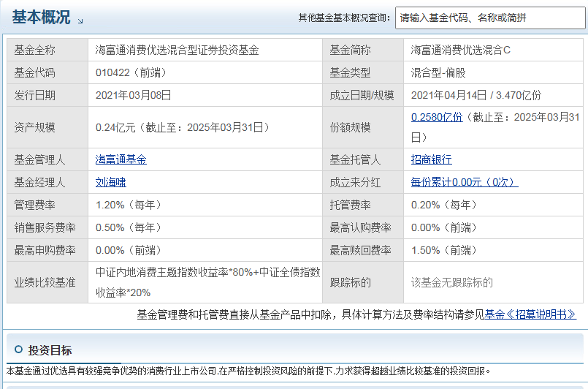The width and height of the screenshot is (588, 389).
Task: Select the 基金托管人 label cell
Action: point(363,159)
